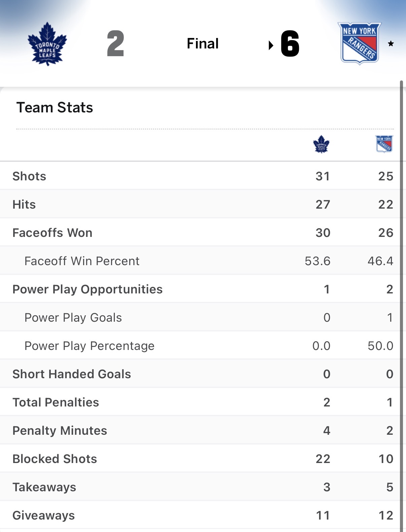Click the Giveaways row label
406x532 pixels.
[x=44, y=515]
